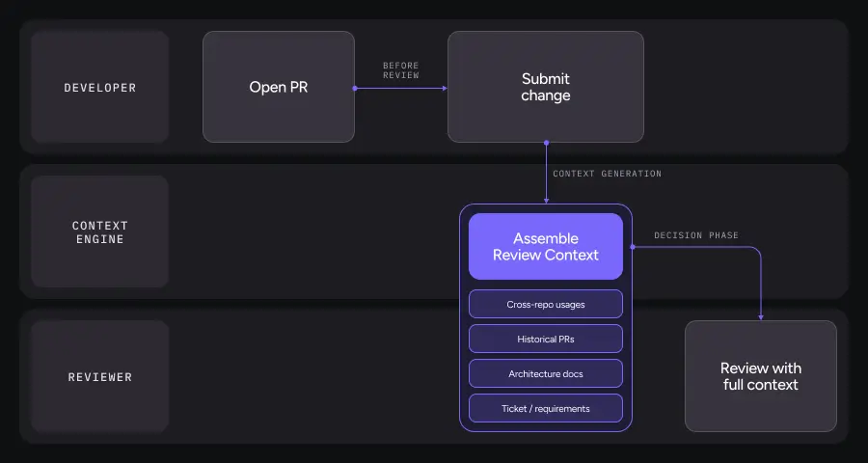Viewport: 868px width, 463px height.
Task: Click arrowhead entering the Assemble Review Context panel
Action: [x=546, y=200]
